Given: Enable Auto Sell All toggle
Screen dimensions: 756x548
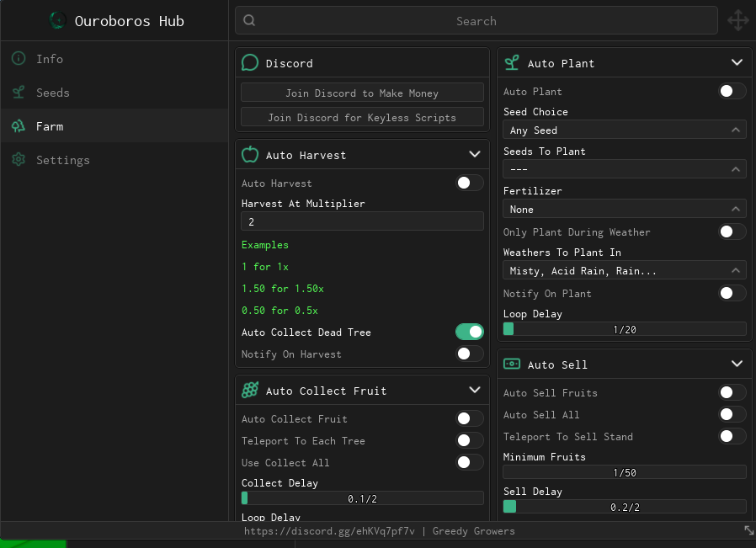Looking at the screenshot, I should coord(732,414).
